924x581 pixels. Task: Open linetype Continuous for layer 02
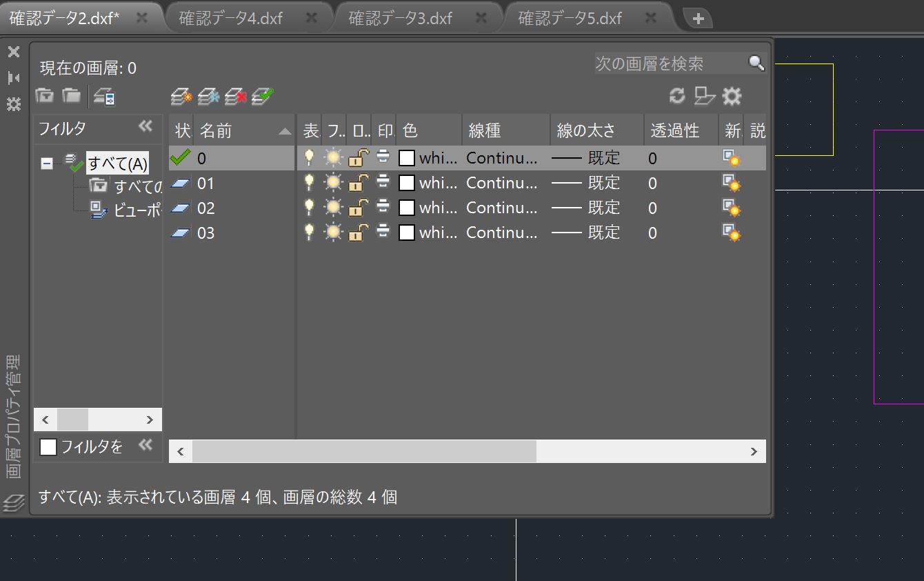(501, 208)
